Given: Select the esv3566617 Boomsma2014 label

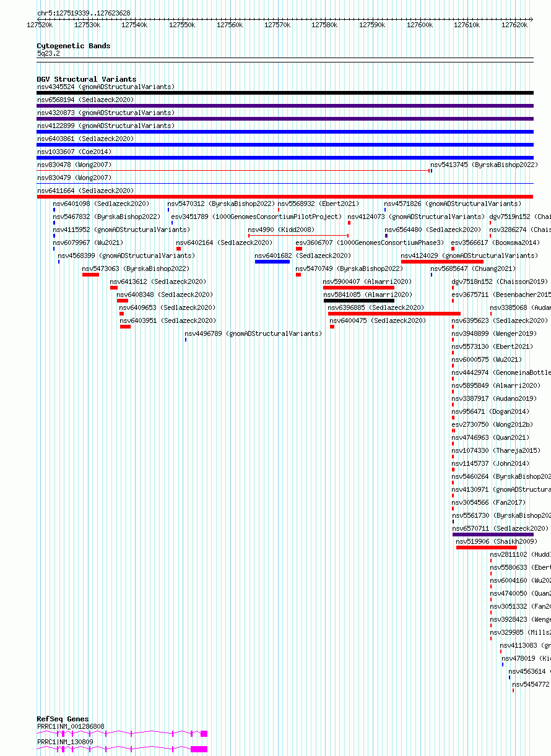Looking at the screenshot, I should click(x=495, y=243).
